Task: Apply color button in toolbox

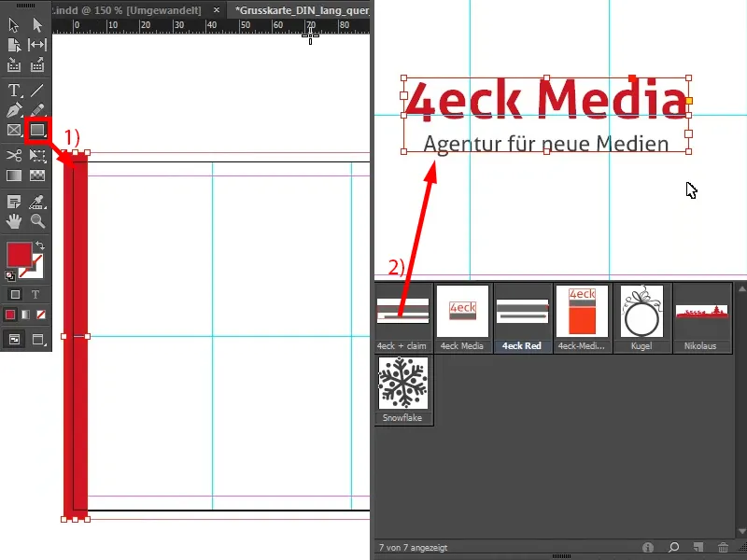Action: point(10,315)
